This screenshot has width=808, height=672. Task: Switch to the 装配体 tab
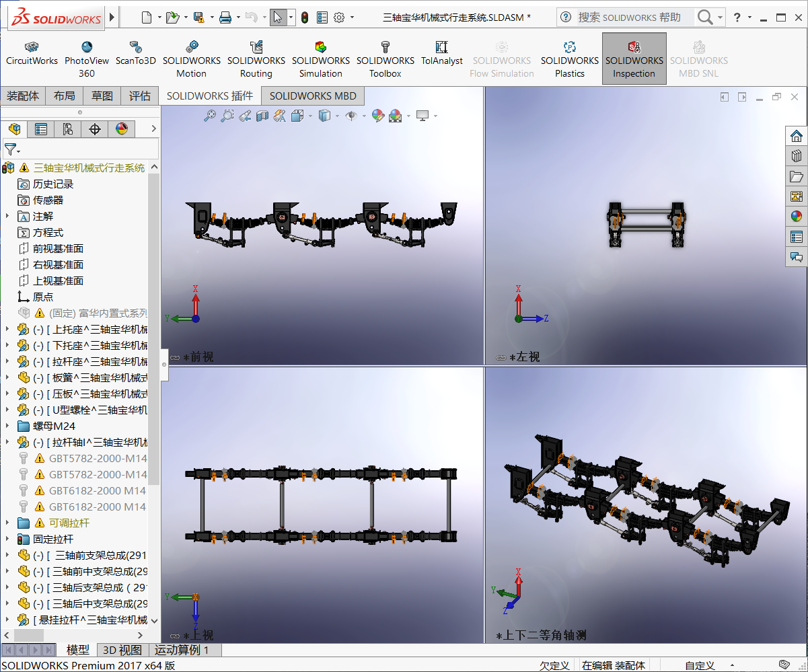pos(23,96)
